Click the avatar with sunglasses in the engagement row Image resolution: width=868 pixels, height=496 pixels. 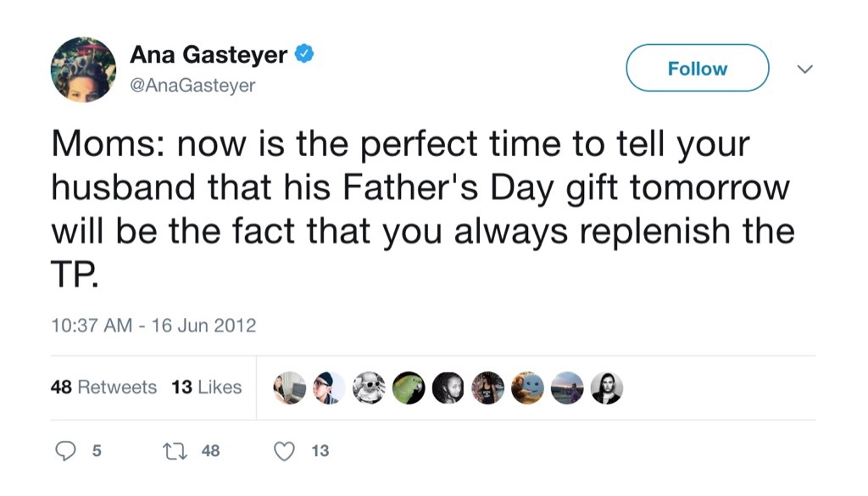point(369,387)
